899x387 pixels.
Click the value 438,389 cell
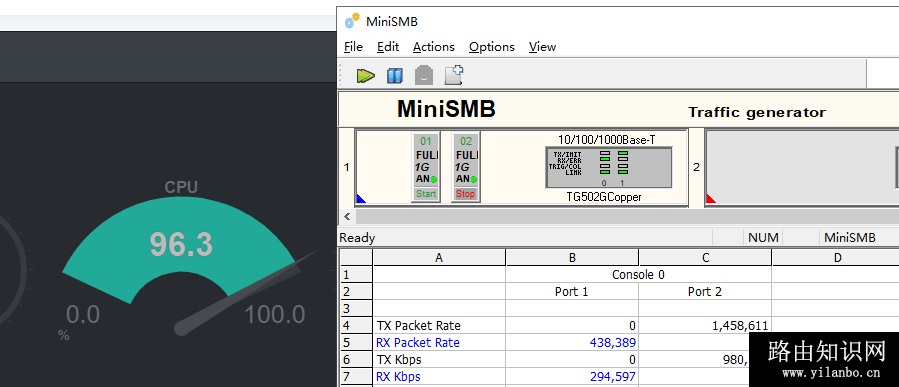pyautogui.click(x=572, y=343)
